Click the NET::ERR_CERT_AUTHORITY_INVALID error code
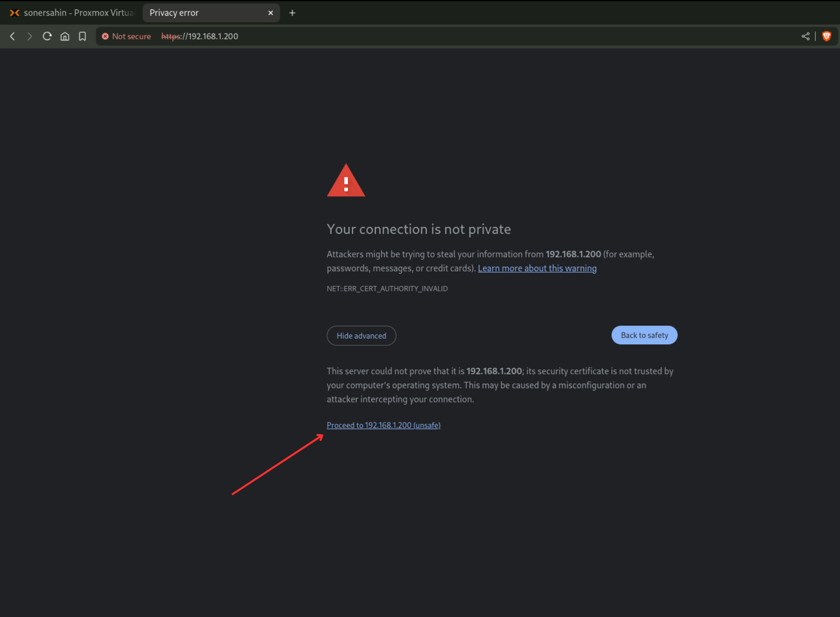The image size is (840, 617). [x=387, y=289]
